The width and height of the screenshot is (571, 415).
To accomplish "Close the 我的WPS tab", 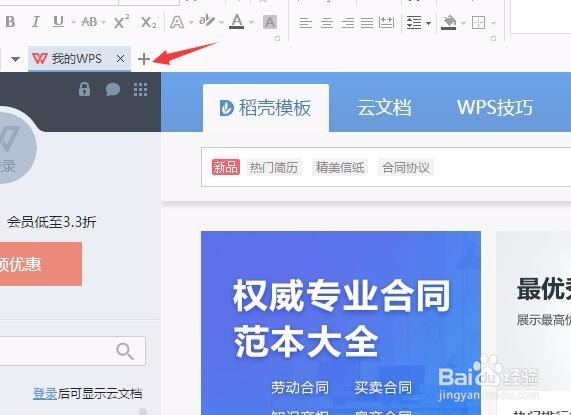I will (121, 58).
